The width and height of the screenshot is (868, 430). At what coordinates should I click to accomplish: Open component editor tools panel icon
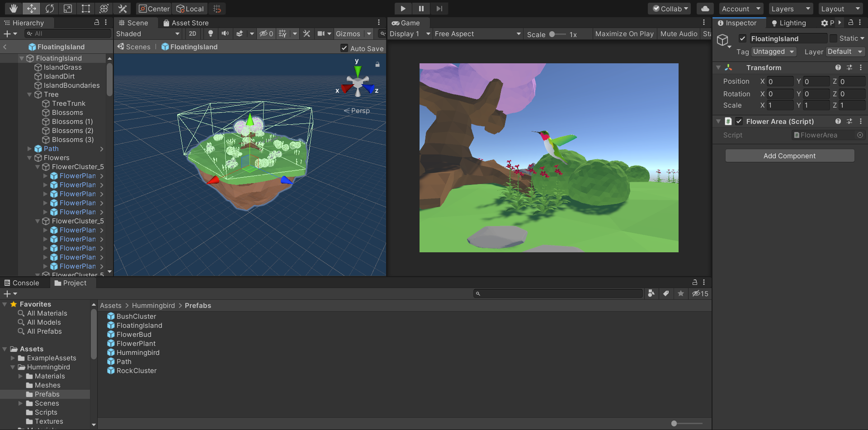point(307,33)
